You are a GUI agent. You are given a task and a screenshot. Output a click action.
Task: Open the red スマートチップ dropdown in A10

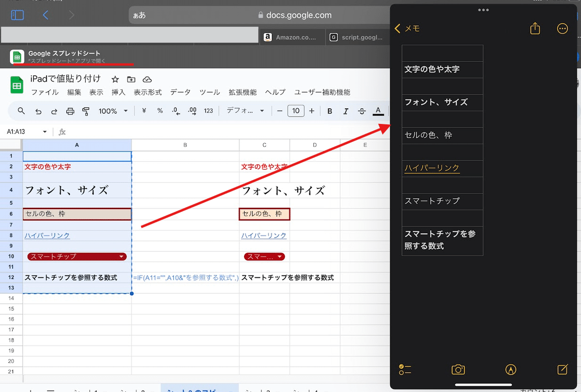click(122, 256)
